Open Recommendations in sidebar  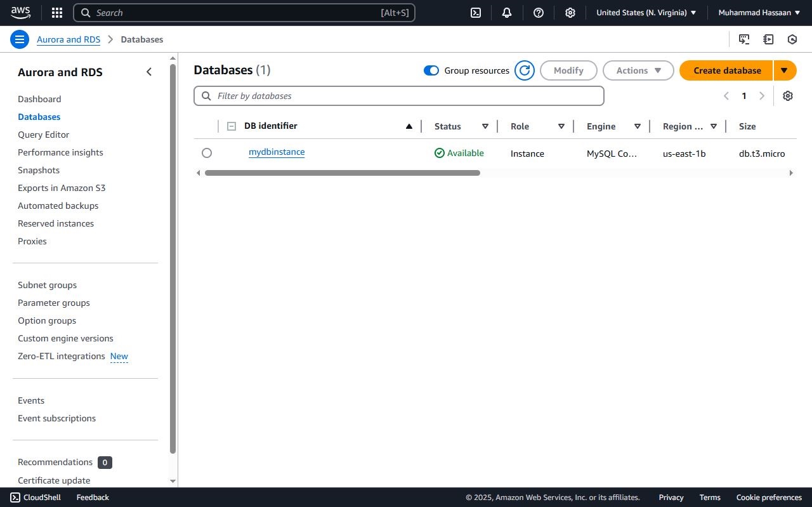[55, 462]
